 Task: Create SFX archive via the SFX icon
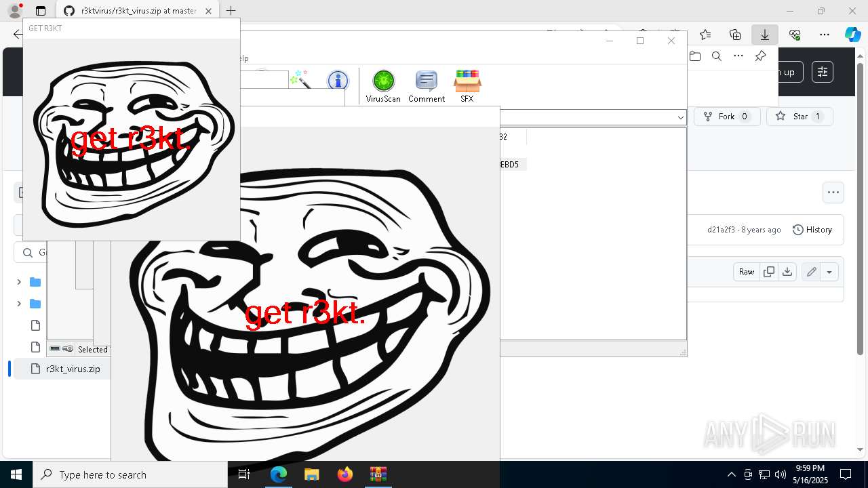click(x=467, y=86)
